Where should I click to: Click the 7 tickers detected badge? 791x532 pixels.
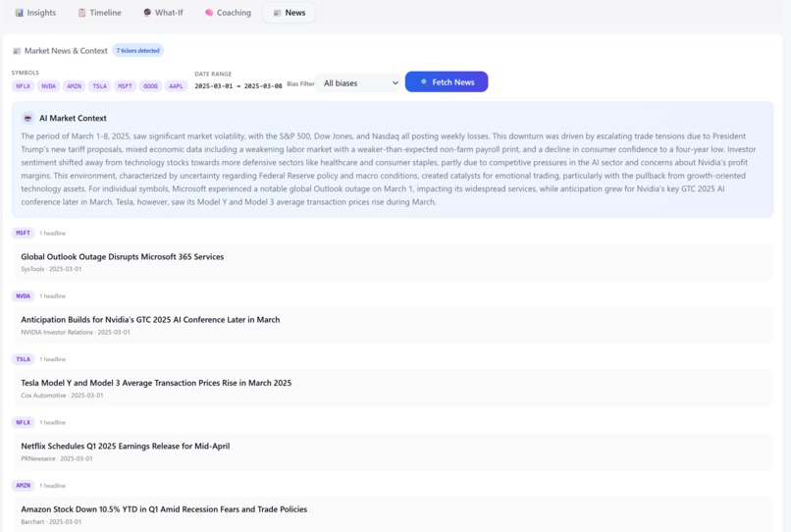coord(137,50)
